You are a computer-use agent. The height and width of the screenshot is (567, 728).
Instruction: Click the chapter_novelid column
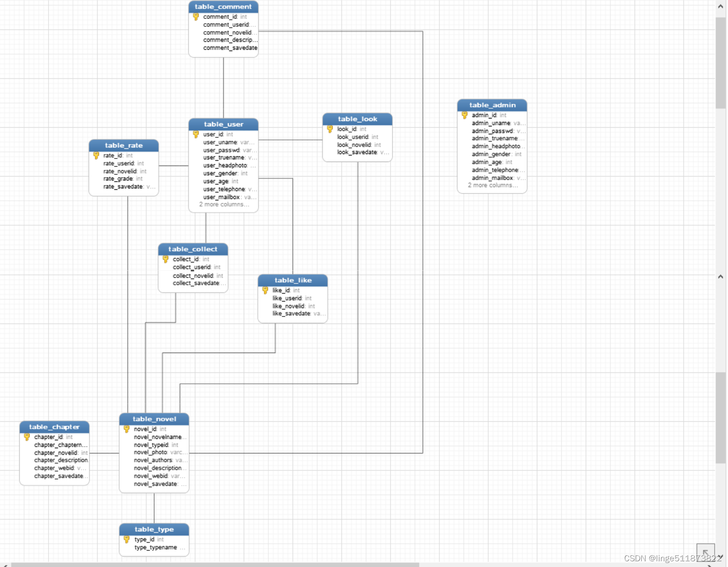point(61,453)
